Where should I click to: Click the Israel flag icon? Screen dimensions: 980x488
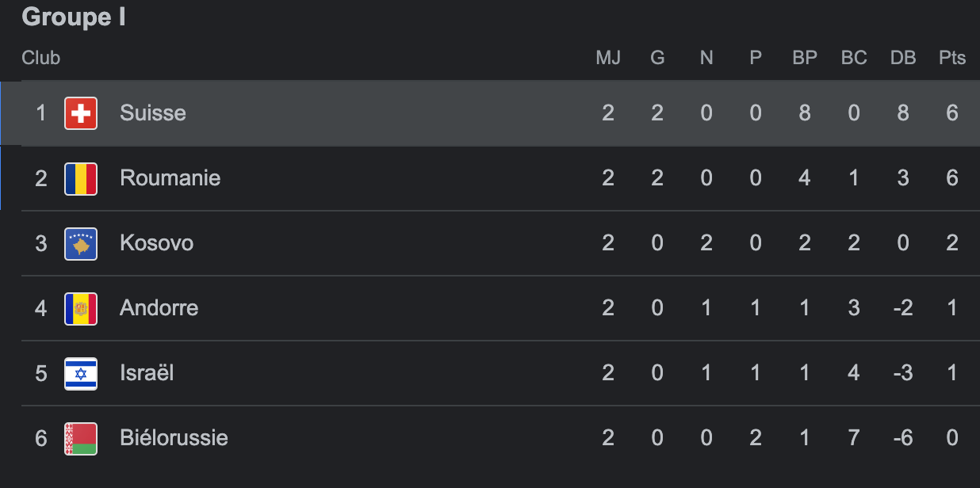[x=81, y=373]
